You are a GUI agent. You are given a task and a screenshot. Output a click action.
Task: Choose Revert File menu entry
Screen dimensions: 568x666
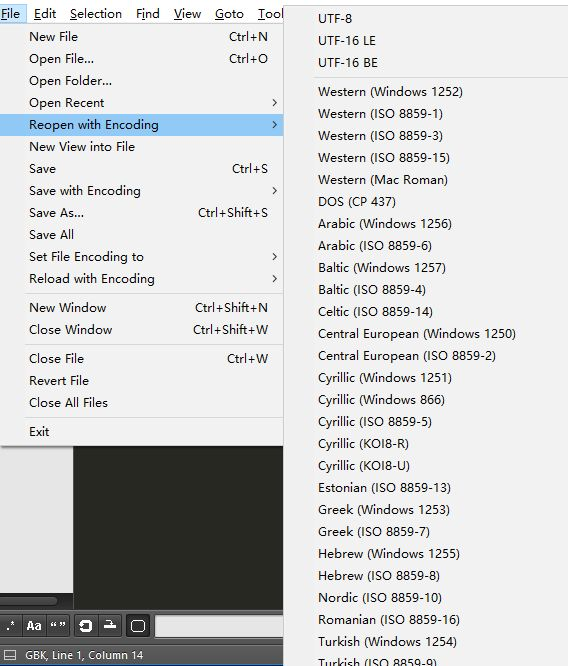(141, 381)
